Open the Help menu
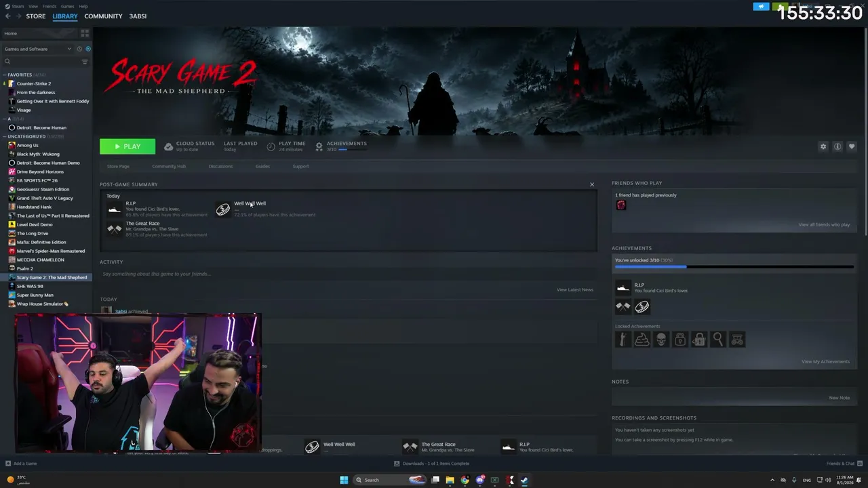 (x=83, y=6)
